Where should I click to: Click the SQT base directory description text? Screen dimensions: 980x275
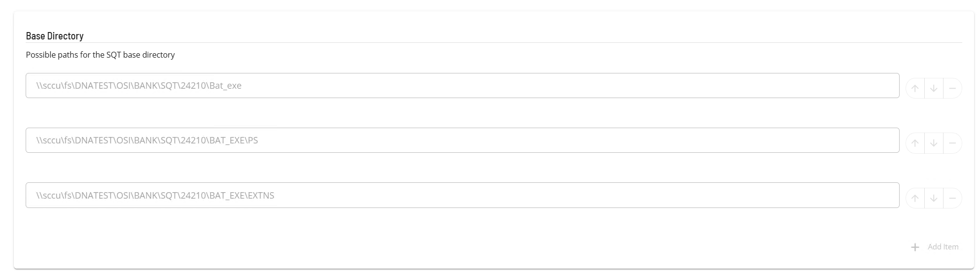click(x=100, y=55)
